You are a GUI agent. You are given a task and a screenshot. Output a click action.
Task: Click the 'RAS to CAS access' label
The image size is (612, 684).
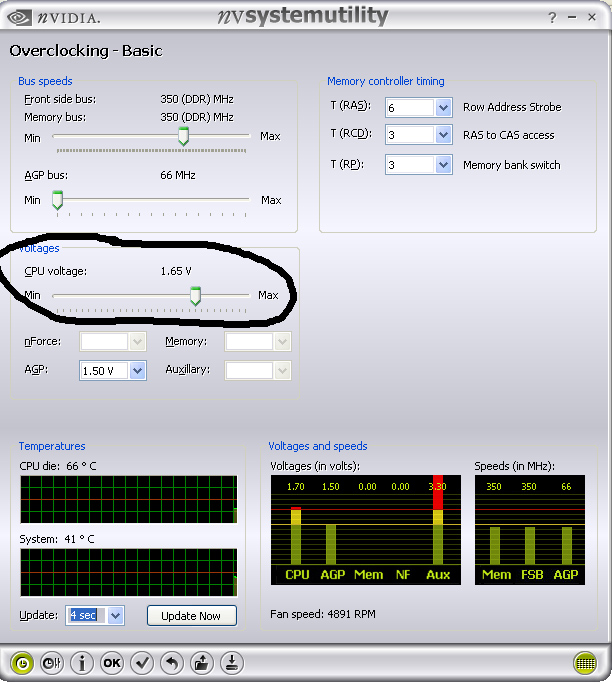(509, 135)
